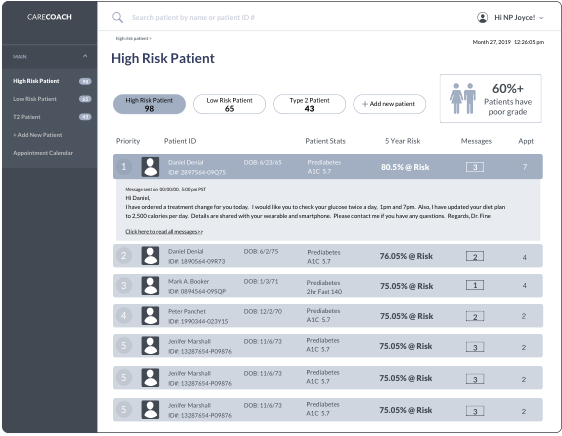Focus the patient search input field
562x436 pixels.
(193, 17)
